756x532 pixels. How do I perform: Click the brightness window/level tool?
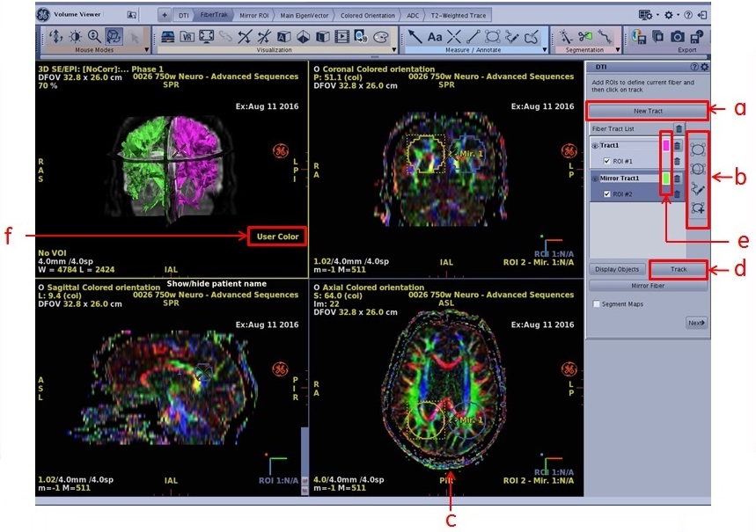point(77,37)
